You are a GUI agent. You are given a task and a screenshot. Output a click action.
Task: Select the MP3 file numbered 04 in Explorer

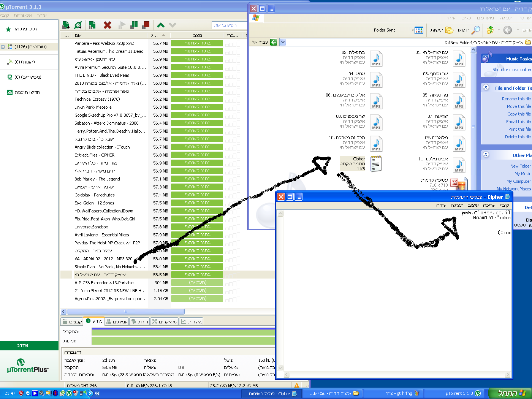tap(376, 80)
